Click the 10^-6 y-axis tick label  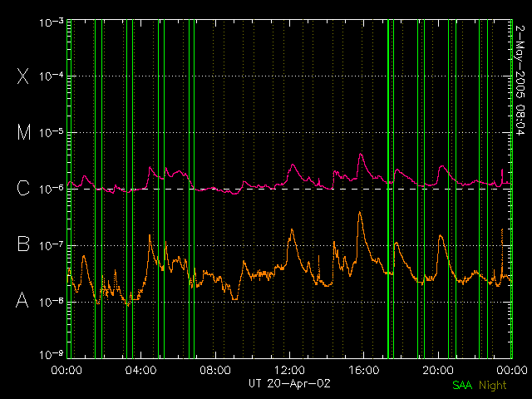[x=52, y=190]
